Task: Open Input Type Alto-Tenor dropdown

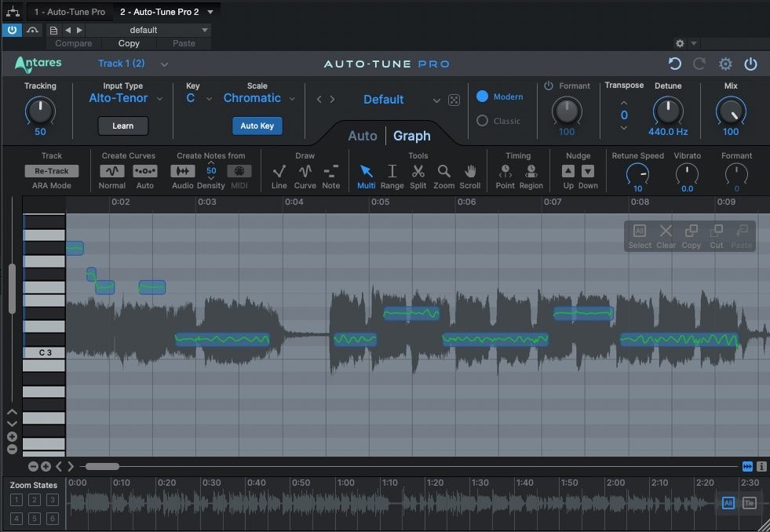Action: [159, 99]
